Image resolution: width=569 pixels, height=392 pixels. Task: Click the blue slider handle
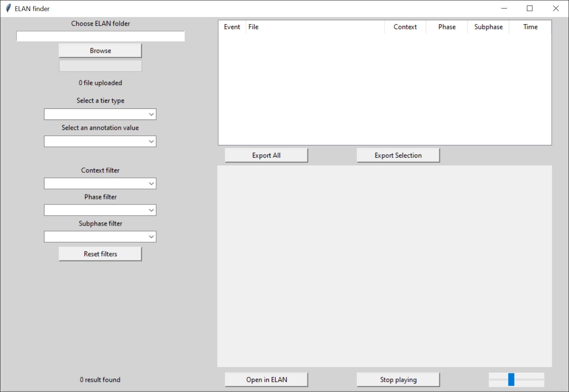(511, 379)
